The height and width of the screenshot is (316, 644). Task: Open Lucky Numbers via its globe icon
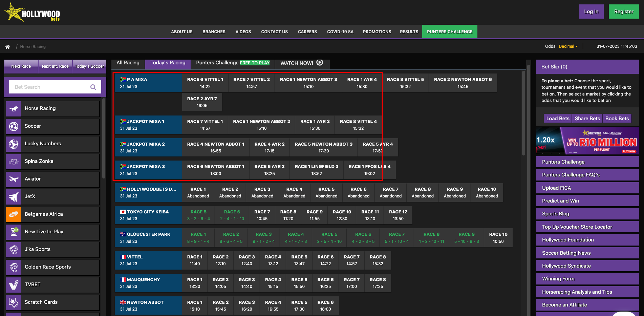coord(14,144)
